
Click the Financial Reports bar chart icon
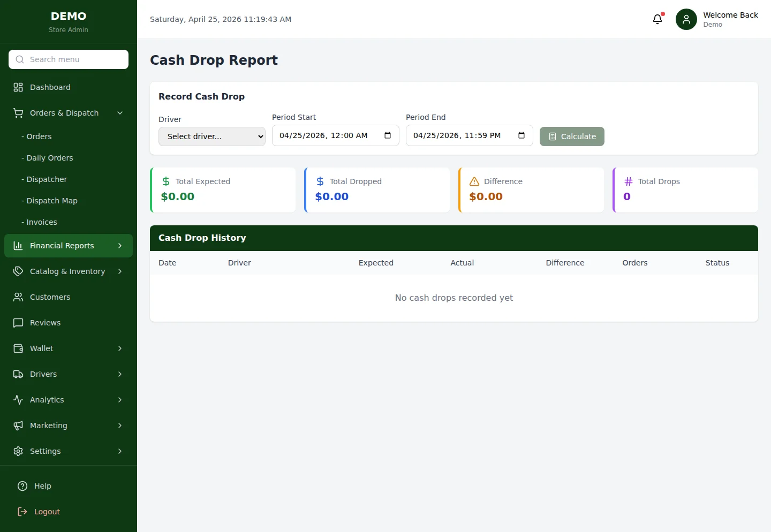point(18,246)
